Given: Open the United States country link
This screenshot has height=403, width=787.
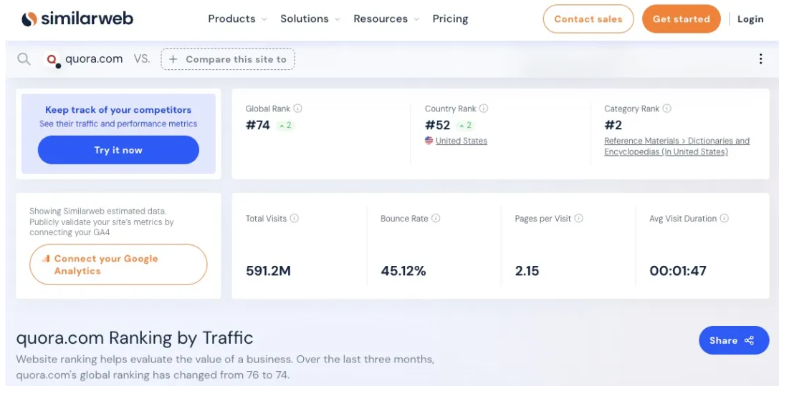Looking at the screenshot, I should click(x=461, y=141).
